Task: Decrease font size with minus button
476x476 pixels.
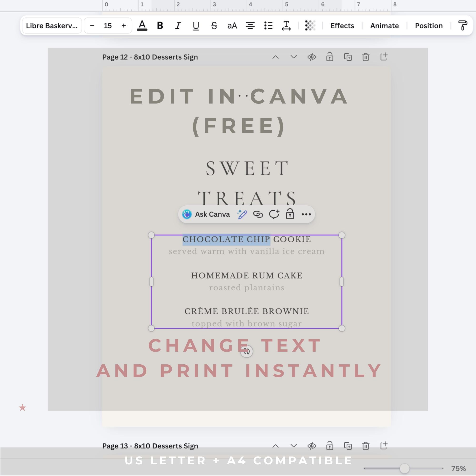Action: click(92, 26)
